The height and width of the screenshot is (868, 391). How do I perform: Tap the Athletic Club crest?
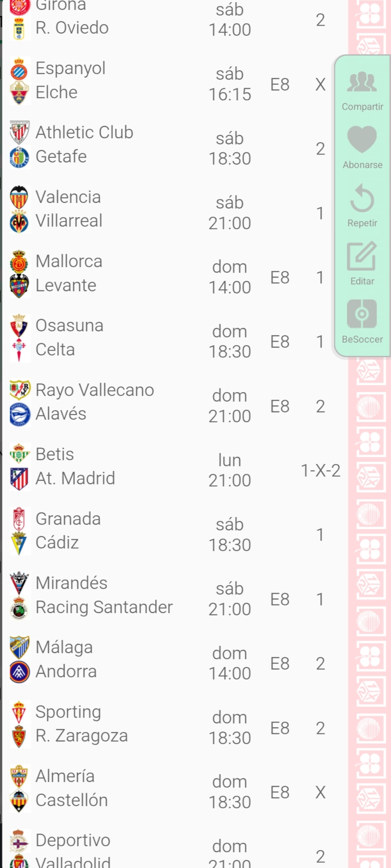click(19, 132)
